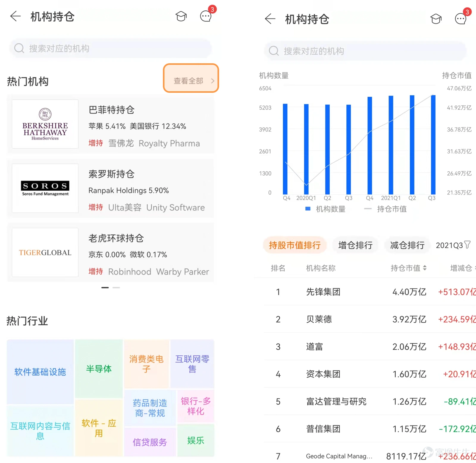Select 互联网内容与信息 industry tile
The width and height of the screenshot is (476, 463).
tap(40, 431)
